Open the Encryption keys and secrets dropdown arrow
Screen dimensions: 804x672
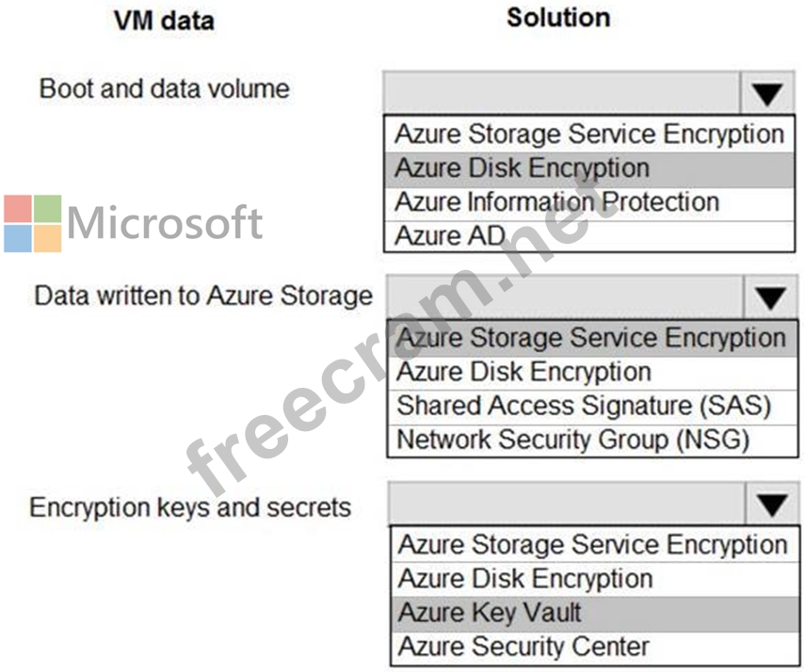pos(772,504)
